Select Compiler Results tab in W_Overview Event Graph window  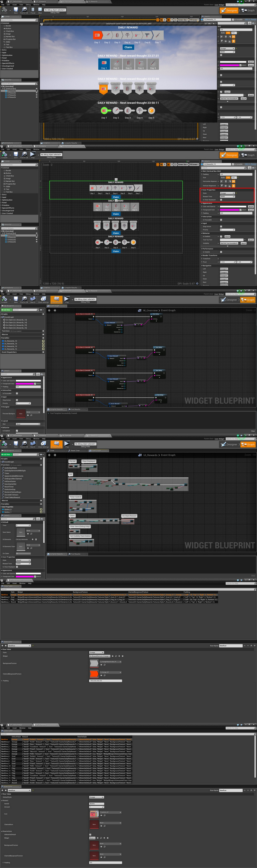56,409
